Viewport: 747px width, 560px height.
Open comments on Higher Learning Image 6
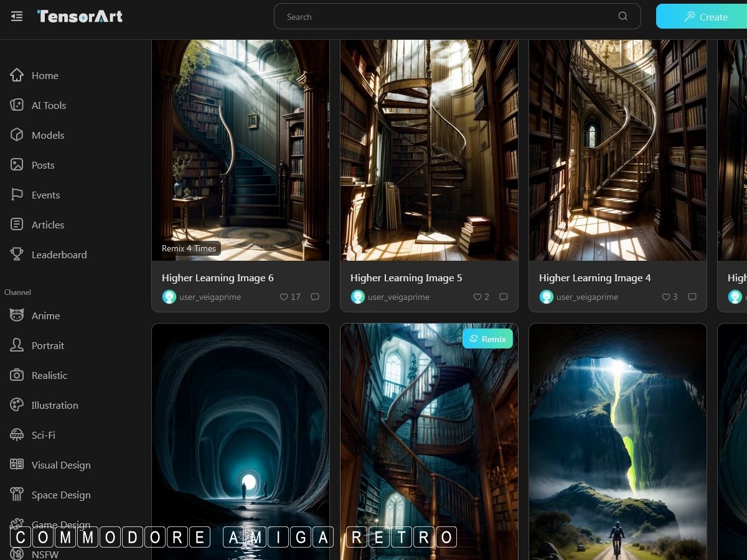pyautogui.click(x=315, y=297)
